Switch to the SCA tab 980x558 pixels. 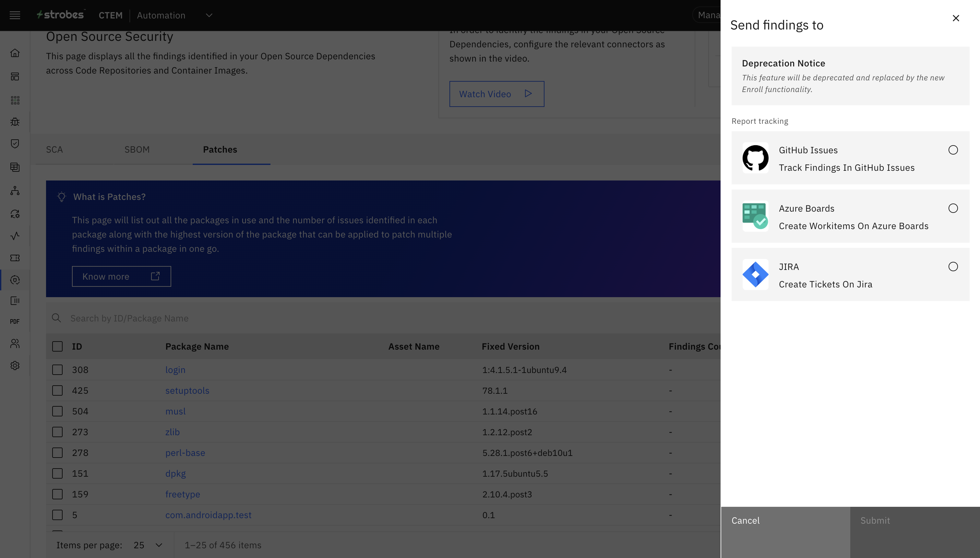(54, 149)
